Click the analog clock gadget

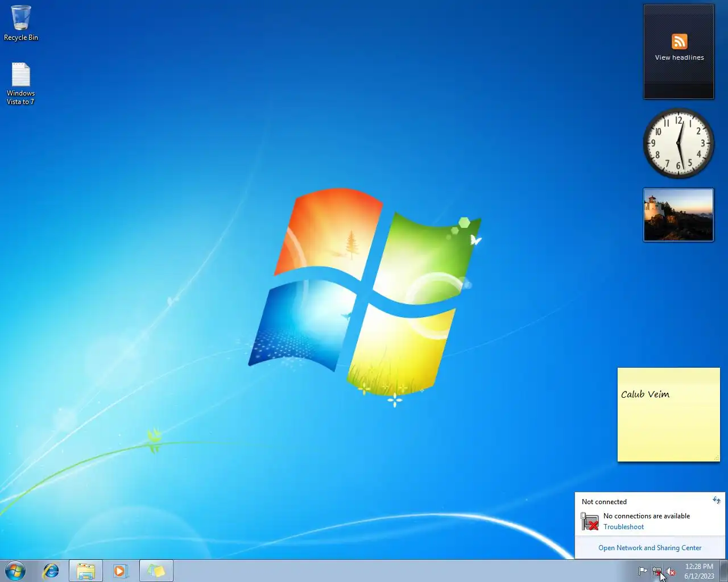(678, 143)
